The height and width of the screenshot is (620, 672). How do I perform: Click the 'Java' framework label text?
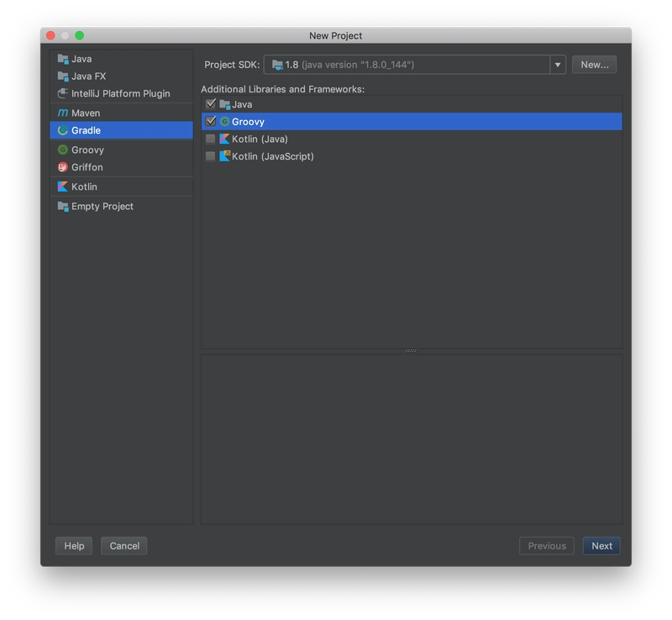coord(242,104)
